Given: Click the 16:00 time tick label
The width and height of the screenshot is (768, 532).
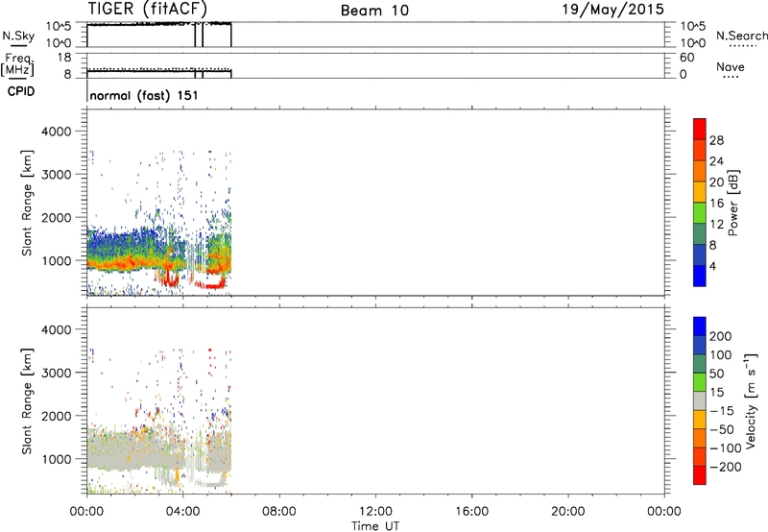Looking at the screenshot, I should pyautogui.click(x=471, y=512).
